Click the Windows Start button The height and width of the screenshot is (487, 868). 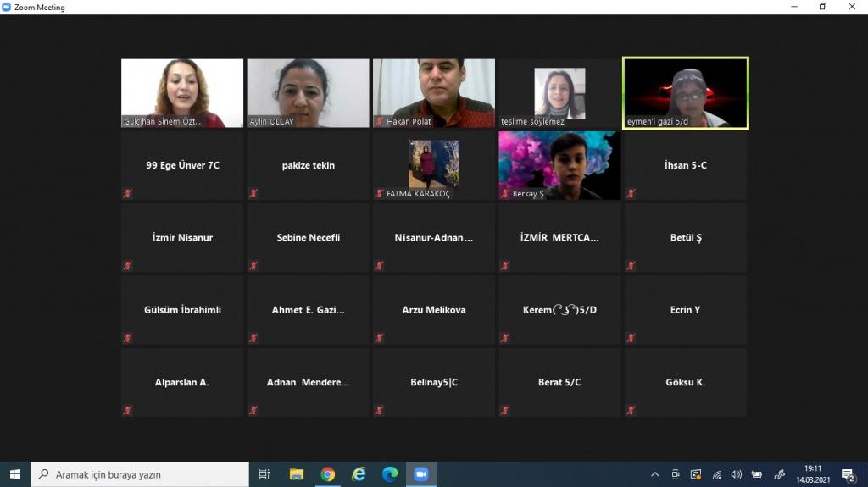(14, 474)
